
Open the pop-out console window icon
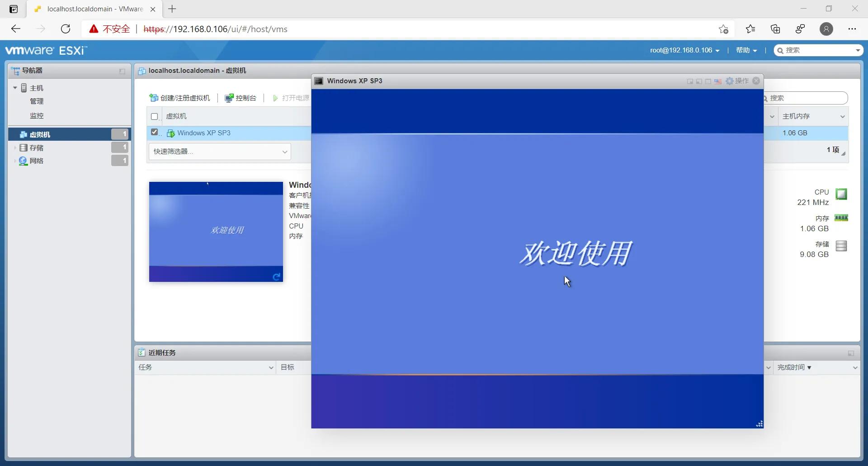click(x=690, y=81)
